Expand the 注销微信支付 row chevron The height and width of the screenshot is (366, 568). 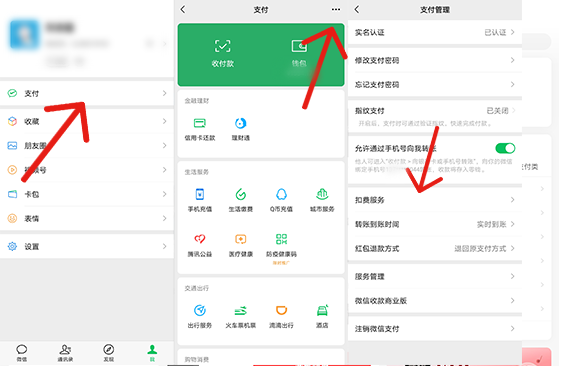[513, 328]
